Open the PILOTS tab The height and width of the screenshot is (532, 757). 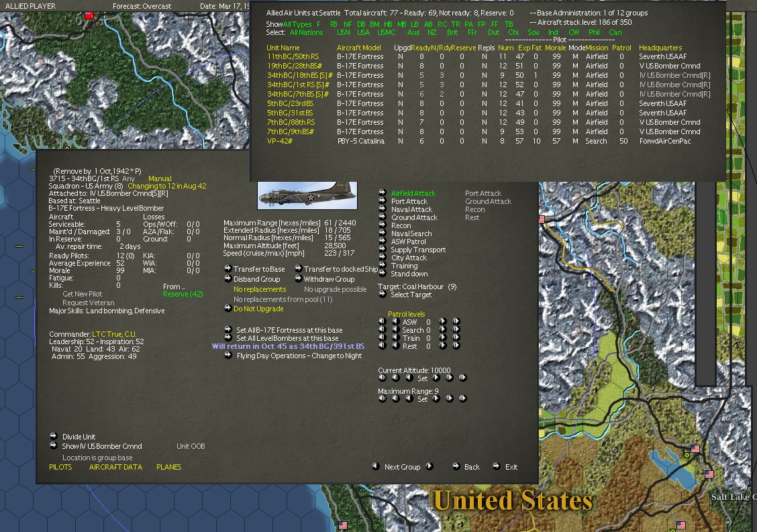tap(60, 467)
